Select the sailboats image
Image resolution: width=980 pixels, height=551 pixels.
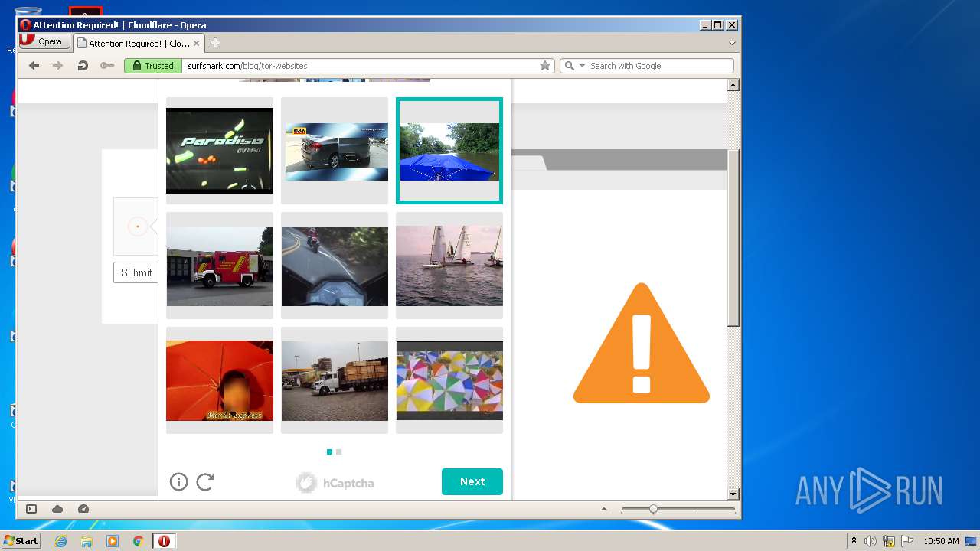(449, 266)
